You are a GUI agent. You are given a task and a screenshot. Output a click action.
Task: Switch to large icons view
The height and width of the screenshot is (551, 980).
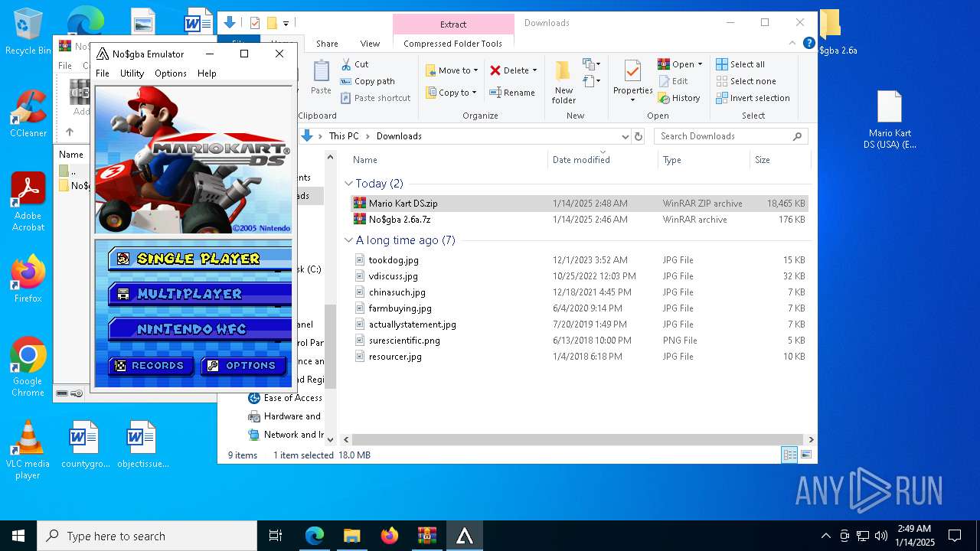pos(805,455)
